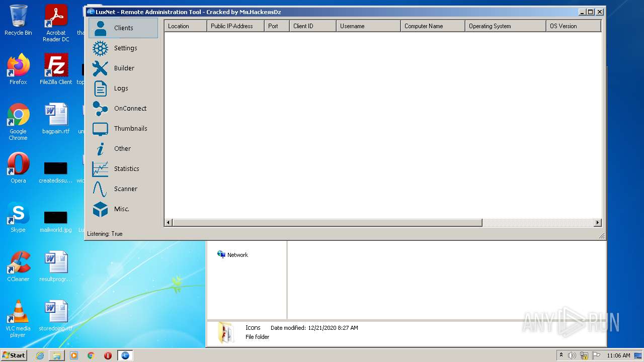The width and height of the screenshot is (644, 362).
Task: Launch Opera from the taskbar
Action: point(108,355)
